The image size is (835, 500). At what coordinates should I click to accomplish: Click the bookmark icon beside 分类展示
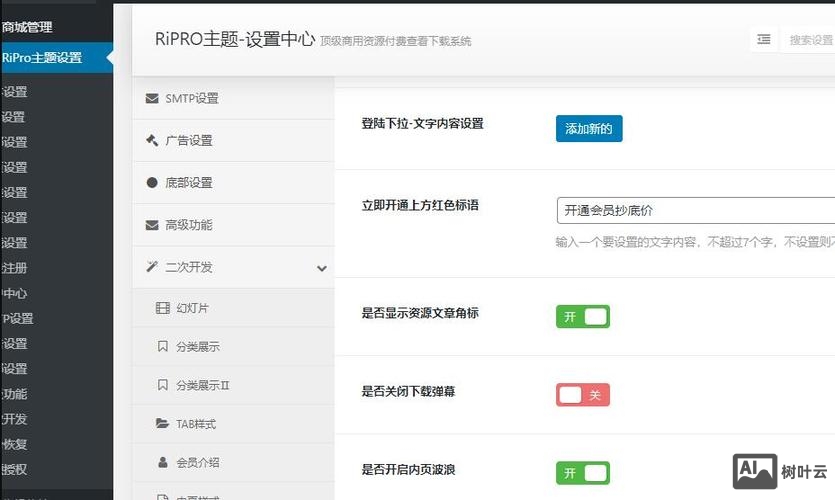(x=162, y=347)
